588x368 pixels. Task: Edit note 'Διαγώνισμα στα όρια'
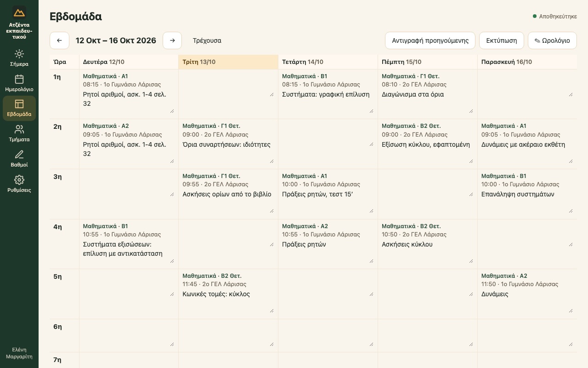click(x=427, y=102)
